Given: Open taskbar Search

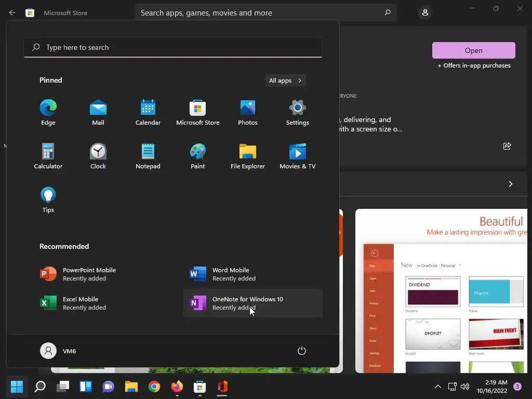Looking at the screenshot, I should coord(40,387).
